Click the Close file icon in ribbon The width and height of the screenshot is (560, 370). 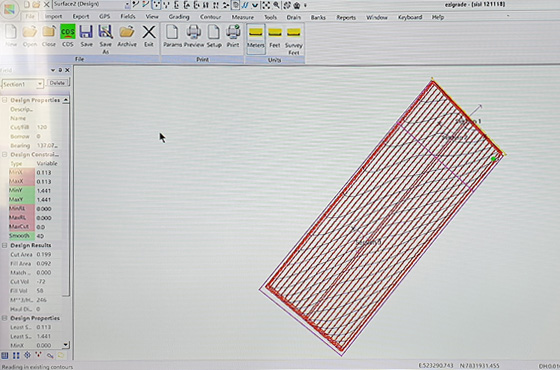click(49, 32)
